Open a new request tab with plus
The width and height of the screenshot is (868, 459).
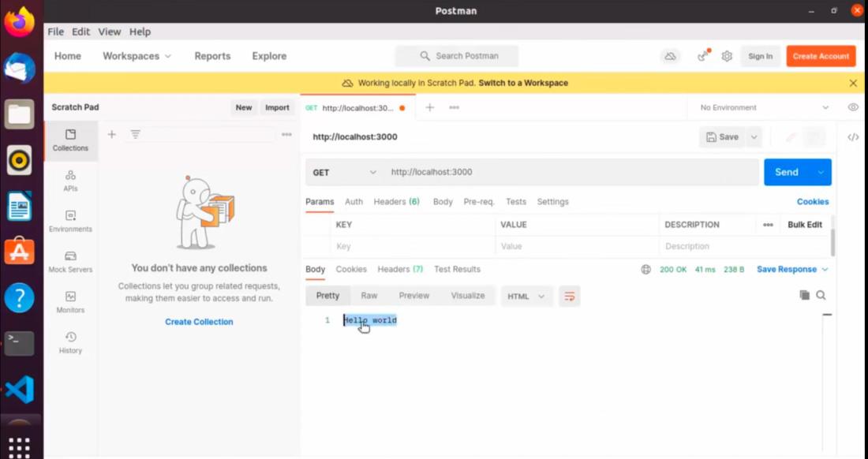pyautogui.click(x=429, y=108)
